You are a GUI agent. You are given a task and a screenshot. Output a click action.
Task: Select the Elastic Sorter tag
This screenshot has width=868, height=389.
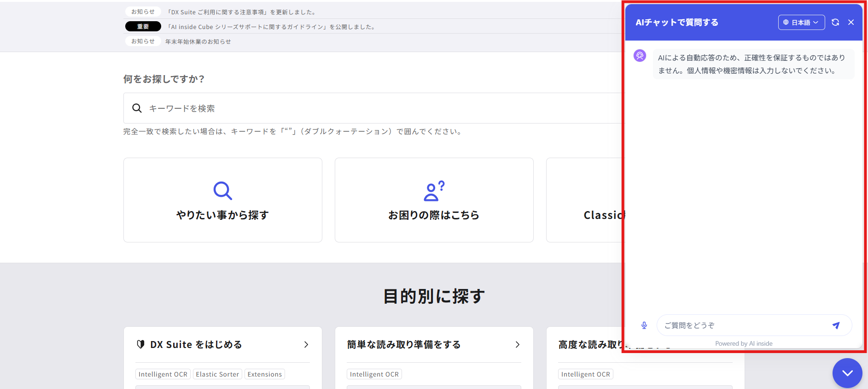217,374
